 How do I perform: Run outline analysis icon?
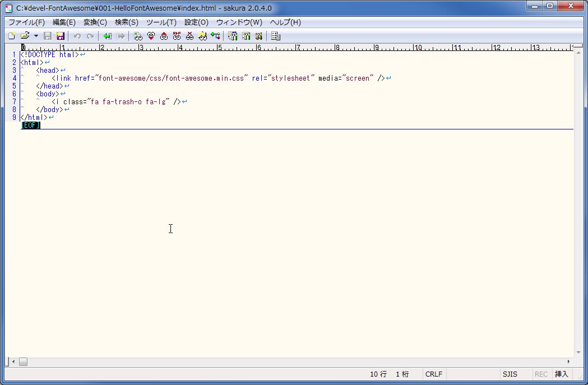coord(215,36)
